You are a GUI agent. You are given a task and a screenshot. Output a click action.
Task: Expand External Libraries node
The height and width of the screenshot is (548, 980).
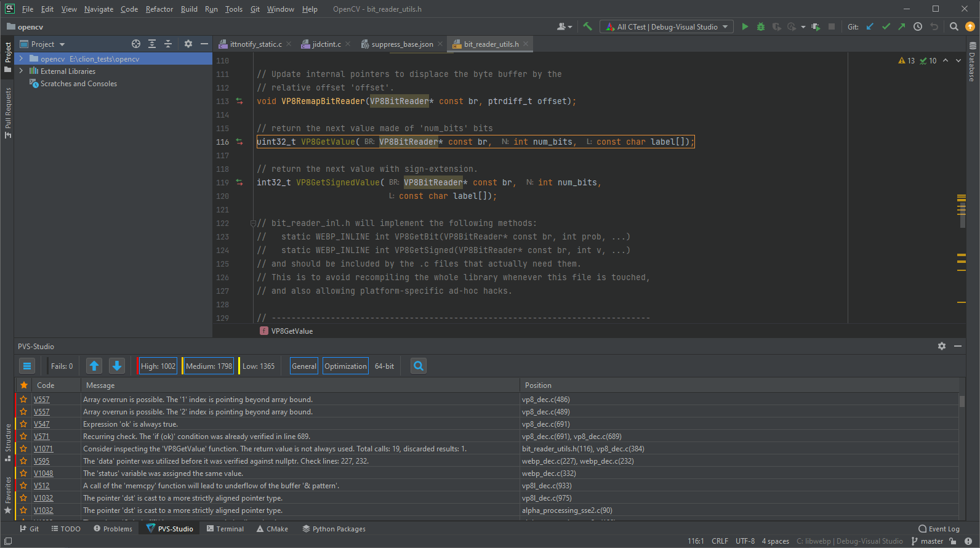21,71
